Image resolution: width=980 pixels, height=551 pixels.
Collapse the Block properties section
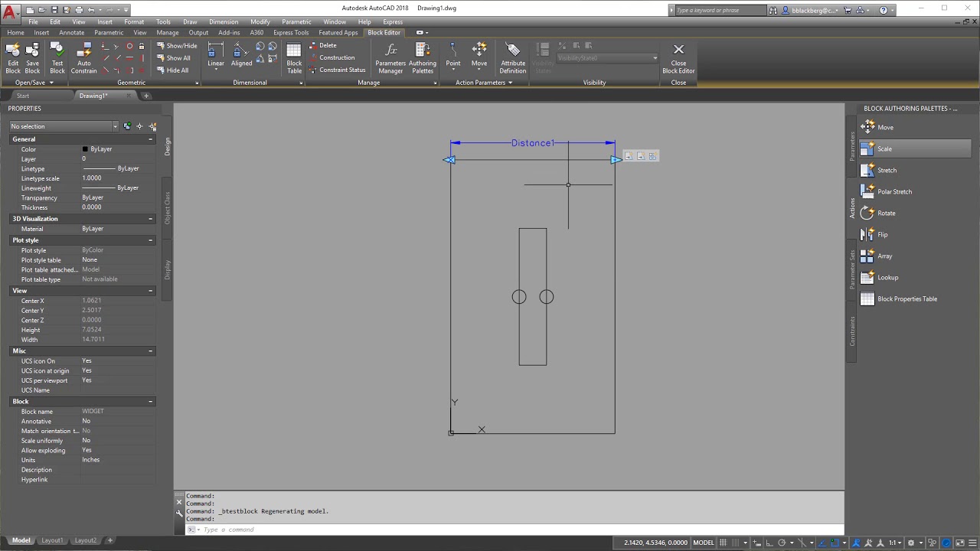point(151,401)
